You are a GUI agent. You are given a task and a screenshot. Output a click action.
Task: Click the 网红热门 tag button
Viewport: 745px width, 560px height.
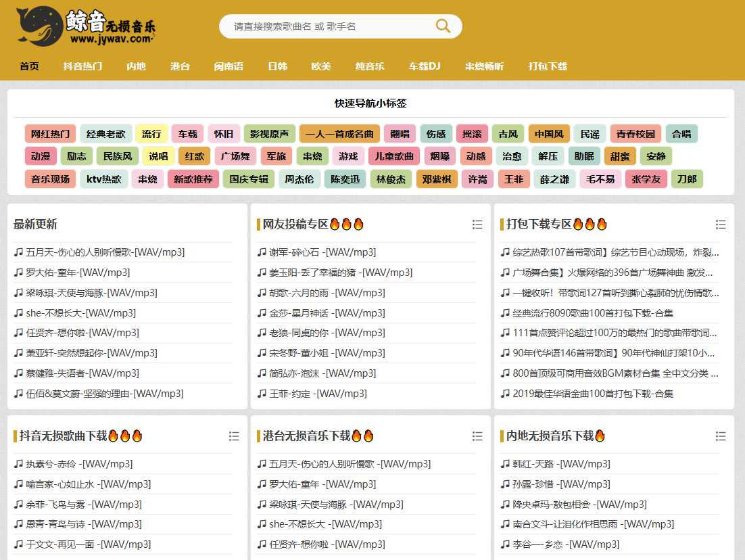point(49,133)
